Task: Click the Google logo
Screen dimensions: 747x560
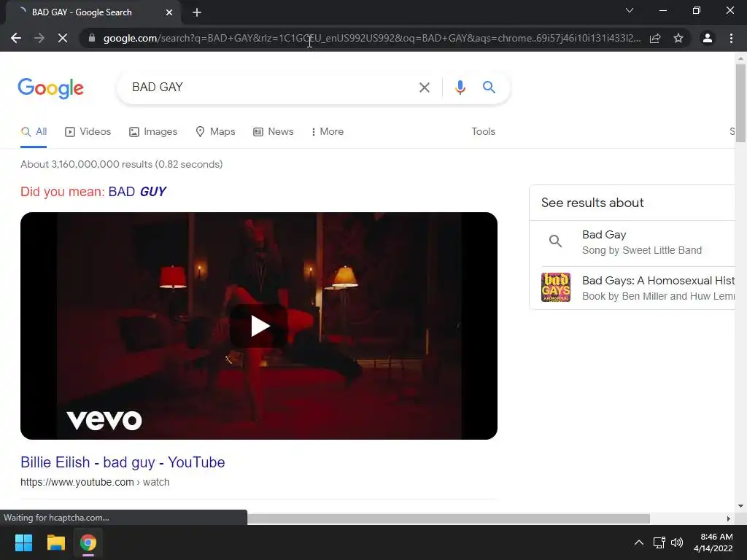Action: point(51,88)
